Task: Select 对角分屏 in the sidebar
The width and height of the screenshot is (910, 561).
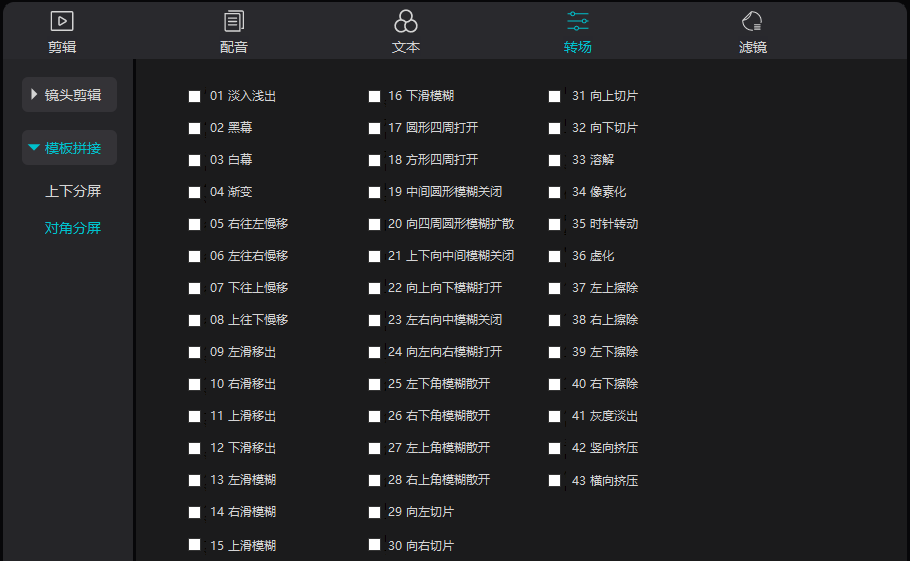Action: (x=73, y=228)
